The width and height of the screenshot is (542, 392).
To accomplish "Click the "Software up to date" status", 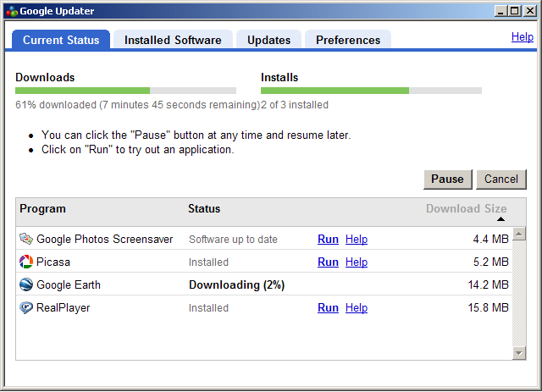I will 233,240.
